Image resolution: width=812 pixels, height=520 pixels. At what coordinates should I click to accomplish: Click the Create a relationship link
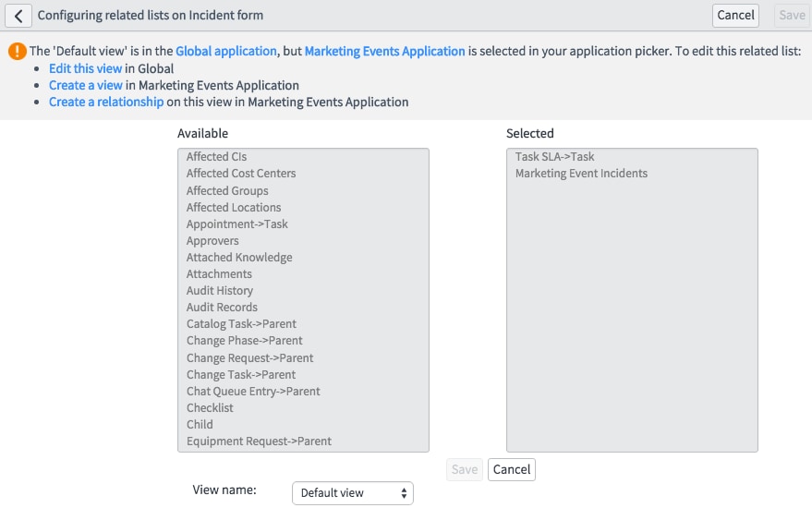point(106,102)
